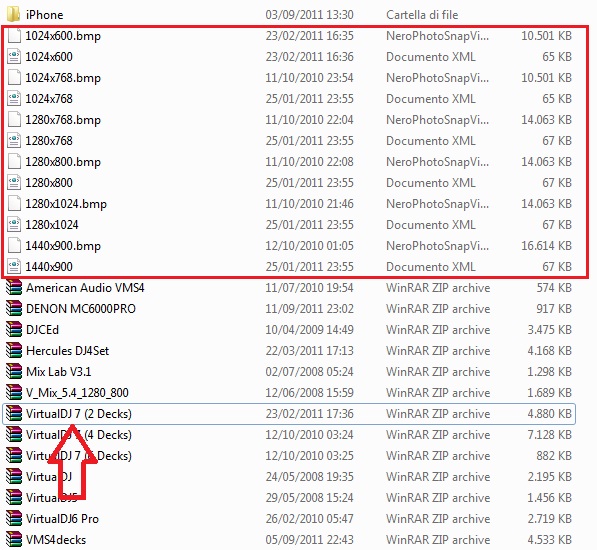The width and height of the screenshot is (597, 550).
Task: Click the DENON MC6000PRO WinRAR icon
Action: tap(14, 309)
